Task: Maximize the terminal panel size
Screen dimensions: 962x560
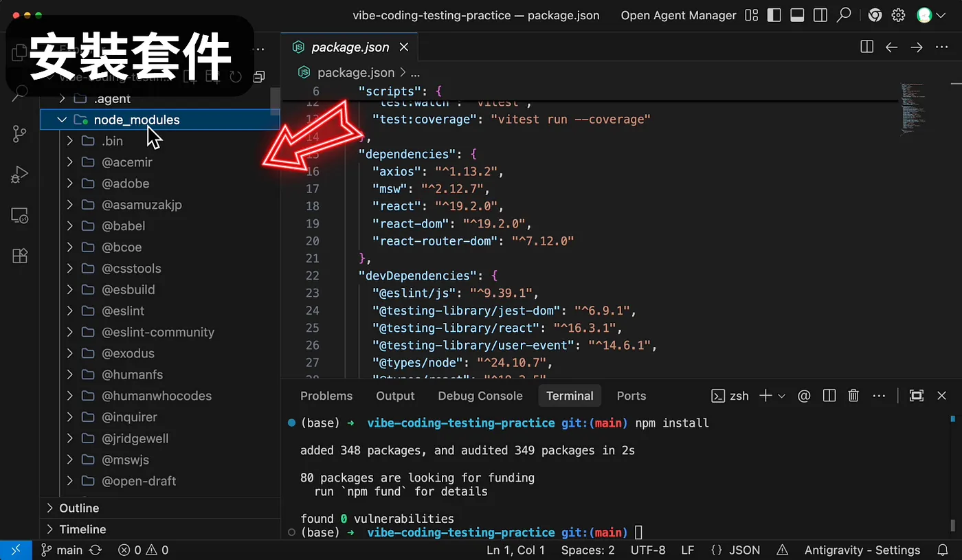Action: pyautogui.click(x=917, y=396)
